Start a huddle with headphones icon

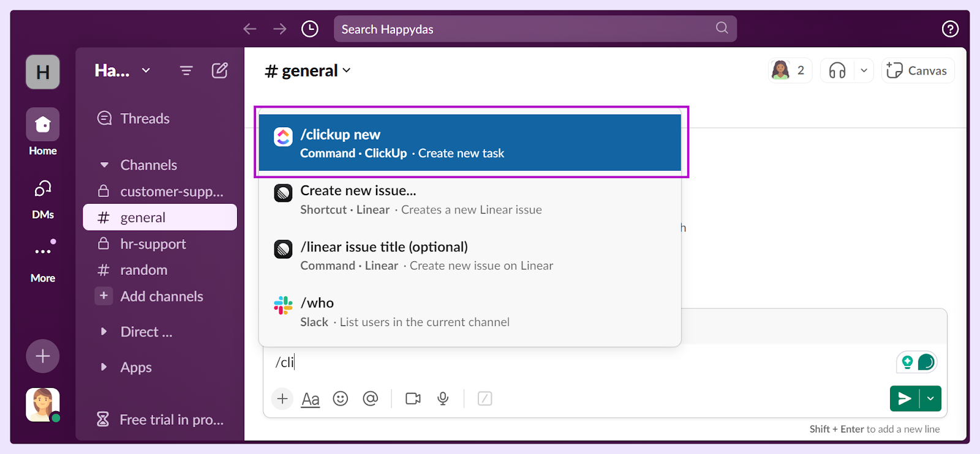click(x=837, y=70)
